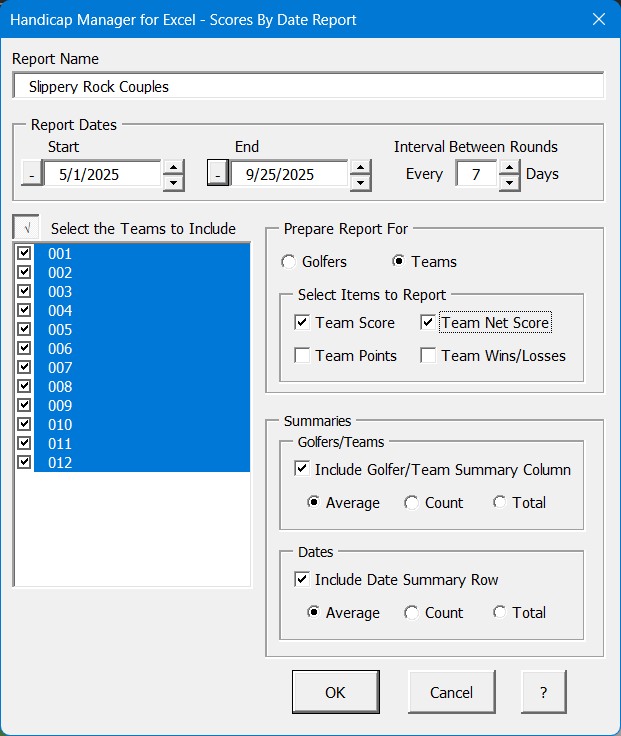621x736 pixels.
Task: Click the minus button beside End date
Action: 218,173
